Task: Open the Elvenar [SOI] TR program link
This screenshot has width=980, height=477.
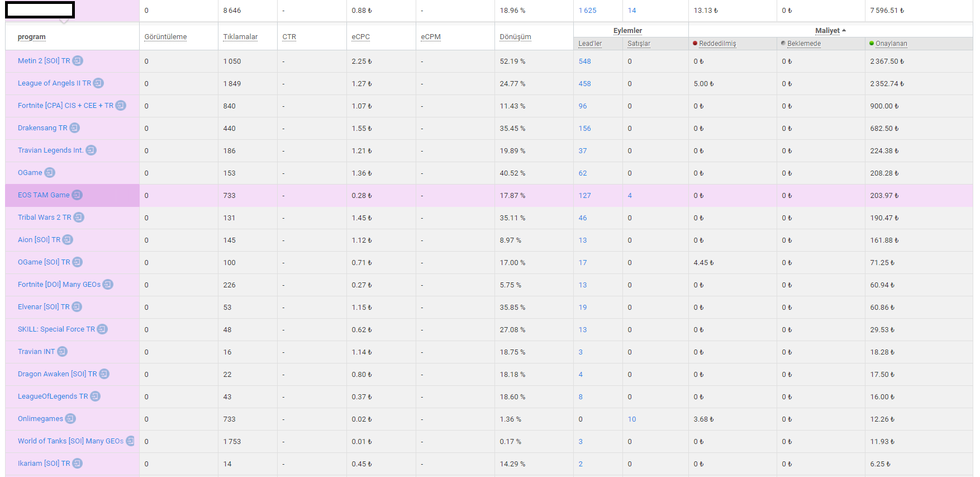Action: [x=44, y=307]
